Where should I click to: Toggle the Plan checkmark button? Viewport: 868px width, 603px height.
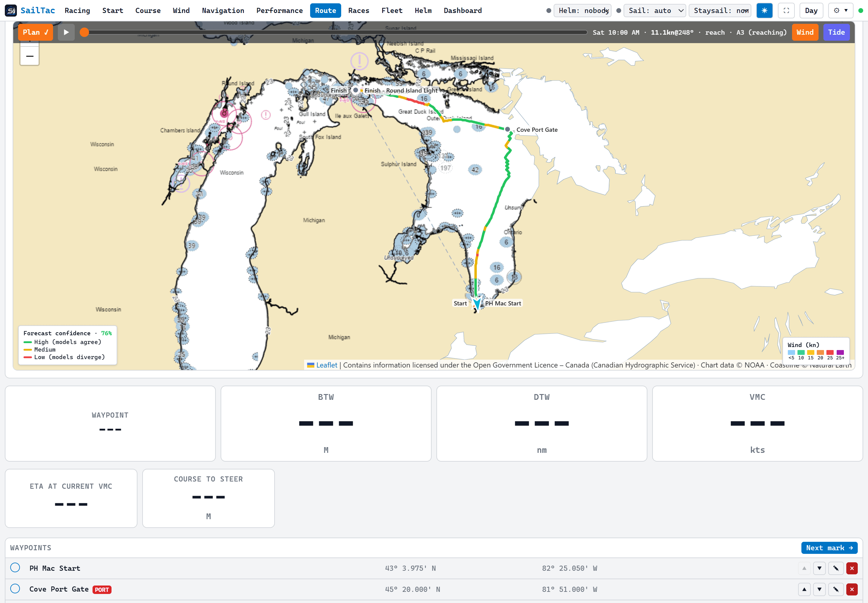(x=36, y=32)
